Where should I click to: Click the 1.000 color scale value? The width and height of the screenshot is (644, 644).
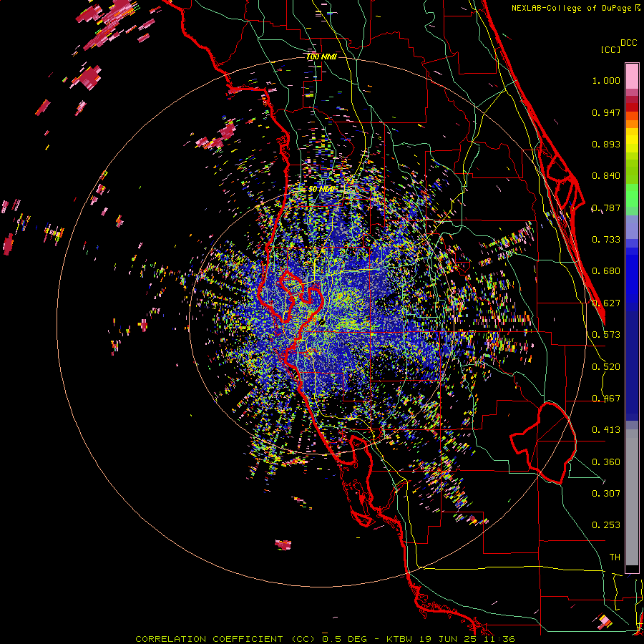click(606, 80)
